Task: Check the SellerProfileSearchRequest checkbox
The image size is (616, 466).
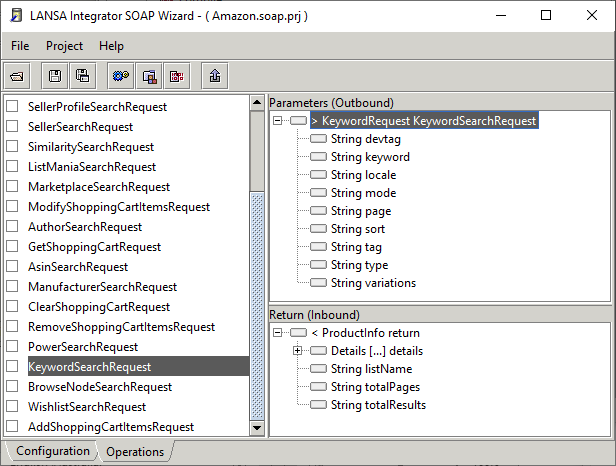Action: click(12, 106)
